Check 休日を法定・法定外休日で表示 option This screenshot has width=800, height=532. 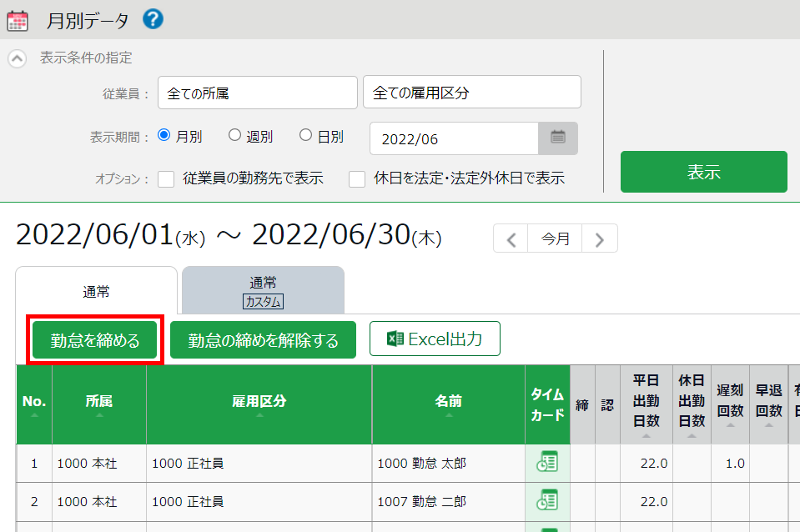point(357,178)
